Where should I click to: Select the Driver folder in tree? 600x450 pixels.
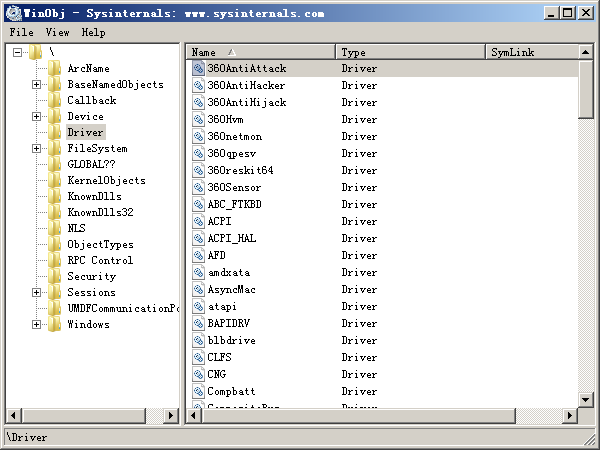click(x=85, y=132)
